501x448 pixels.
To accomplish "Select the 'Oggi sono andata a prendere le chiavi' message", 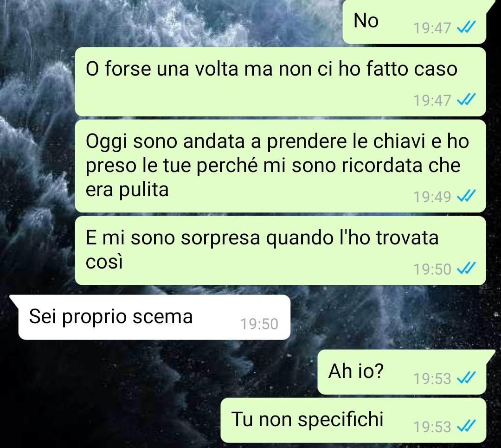I will coord(280,166).
